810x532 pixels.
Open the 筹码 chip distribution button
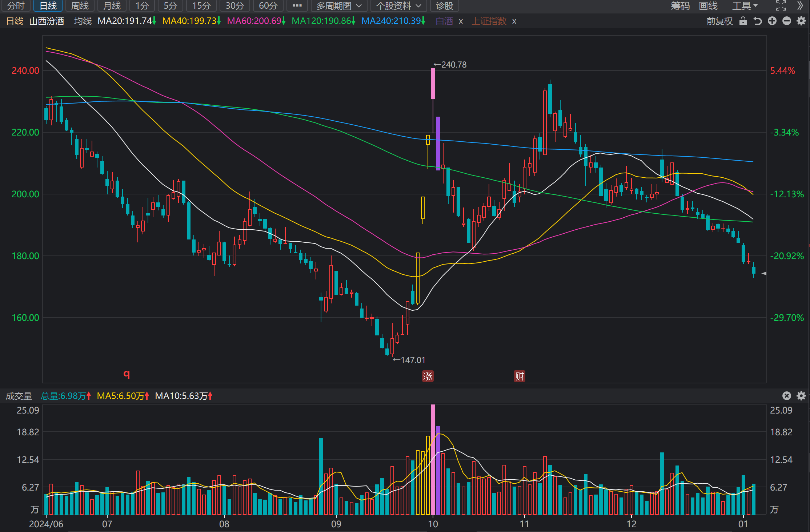coord(680,6)
